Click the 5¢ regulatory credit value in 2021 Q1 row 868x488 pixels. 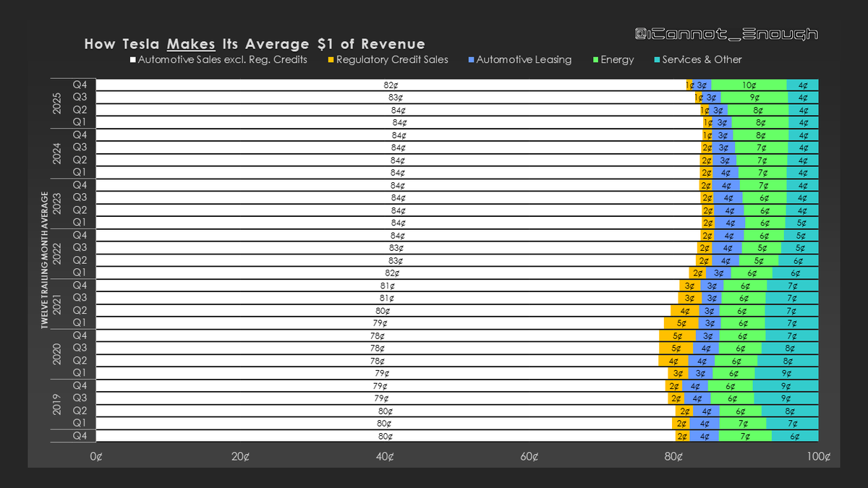(681, 323)
